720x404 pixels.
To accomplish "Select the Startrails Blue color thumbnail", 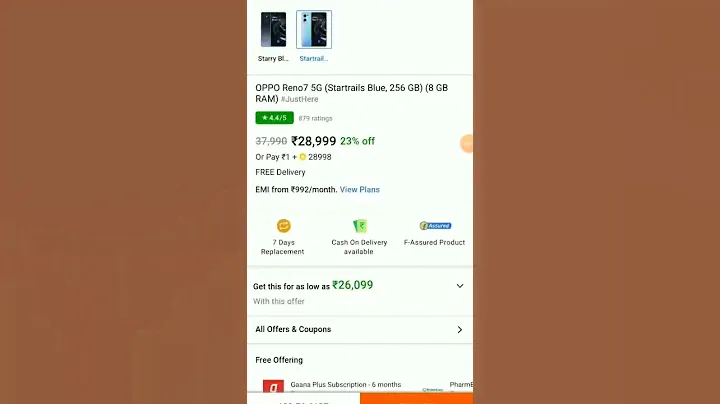I will pyautogui.click(x=314, y=30).
